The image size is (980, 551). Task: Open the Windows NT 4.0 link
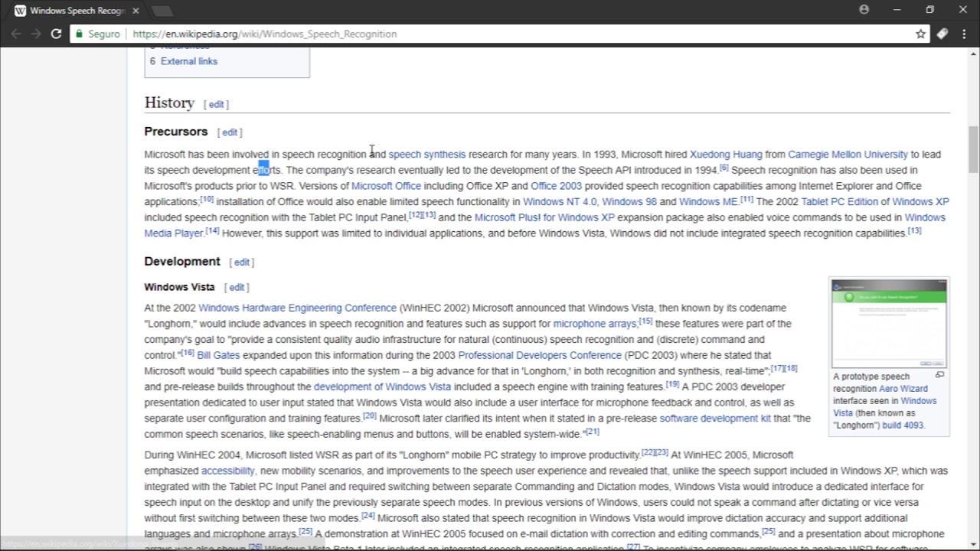560,202
